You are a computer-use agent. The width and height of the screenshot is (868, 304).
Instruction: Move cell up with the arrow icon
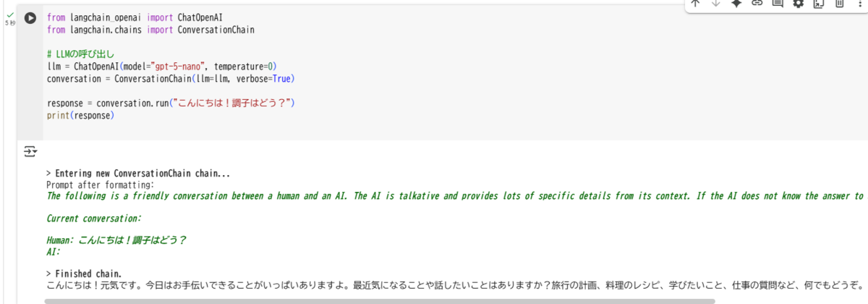(695, 3)
